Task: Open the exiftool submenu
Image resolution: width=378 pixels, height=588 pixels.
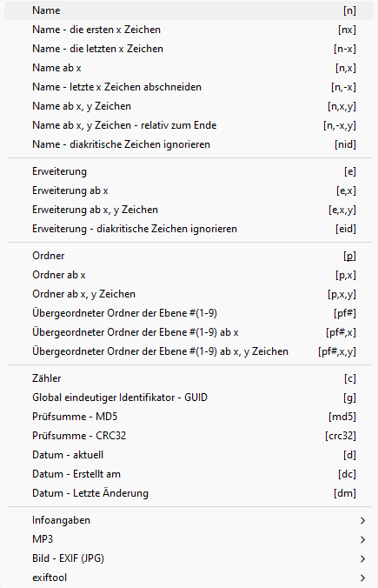Action: pyautogui.click(x=189, y=578)
